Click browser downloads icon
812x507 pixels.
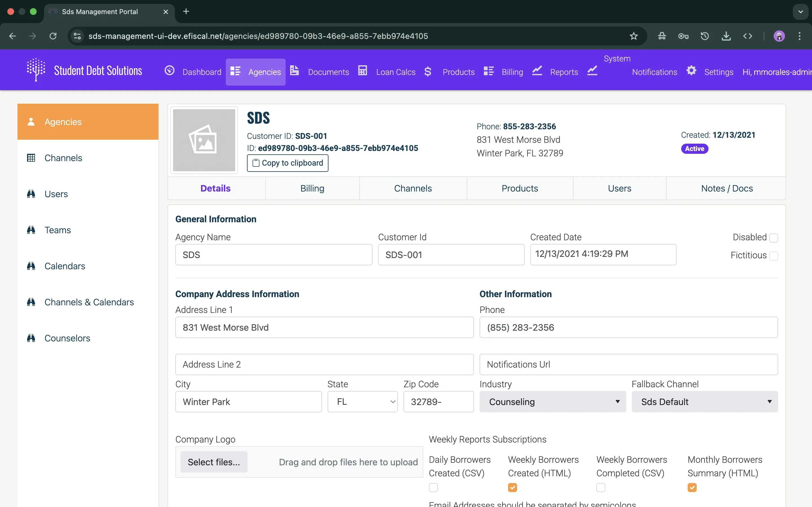click(x=726, y=36)
